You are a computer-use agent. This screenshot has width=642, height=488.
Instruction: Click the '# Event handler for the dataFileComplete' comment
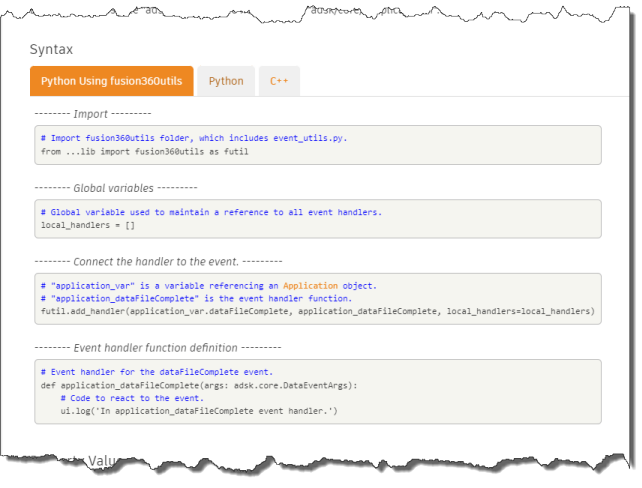pos(157,372)
